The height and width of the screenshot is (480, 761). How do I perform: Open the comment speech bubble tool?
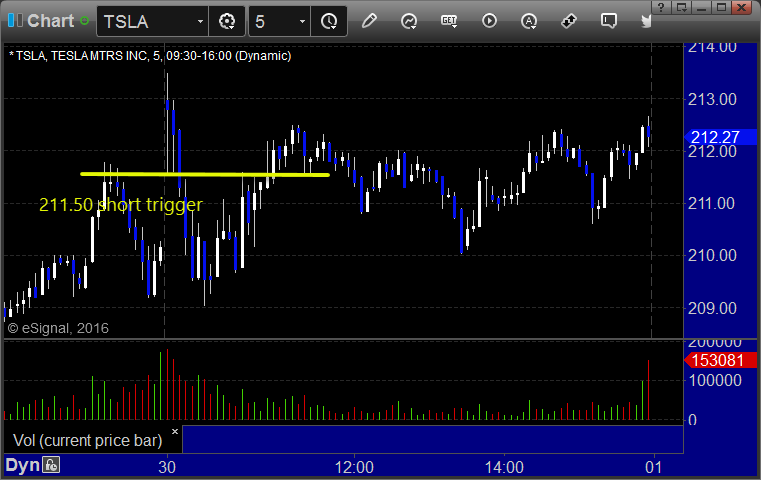pyautogui.click(x=608, y=21)
